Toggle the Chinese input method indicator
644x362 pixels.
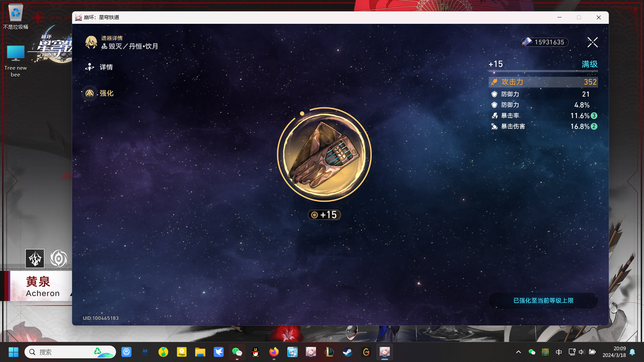point(558,352)
